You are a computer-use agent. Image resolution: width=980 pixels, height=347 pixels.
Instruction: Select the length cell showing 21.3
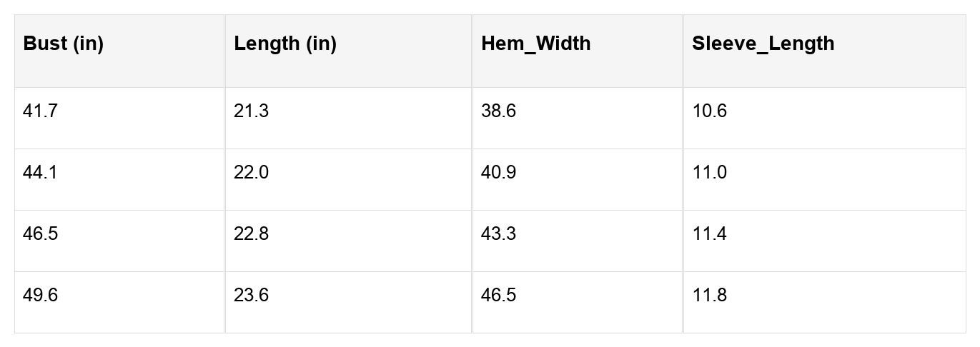click(x=251, y=111)
